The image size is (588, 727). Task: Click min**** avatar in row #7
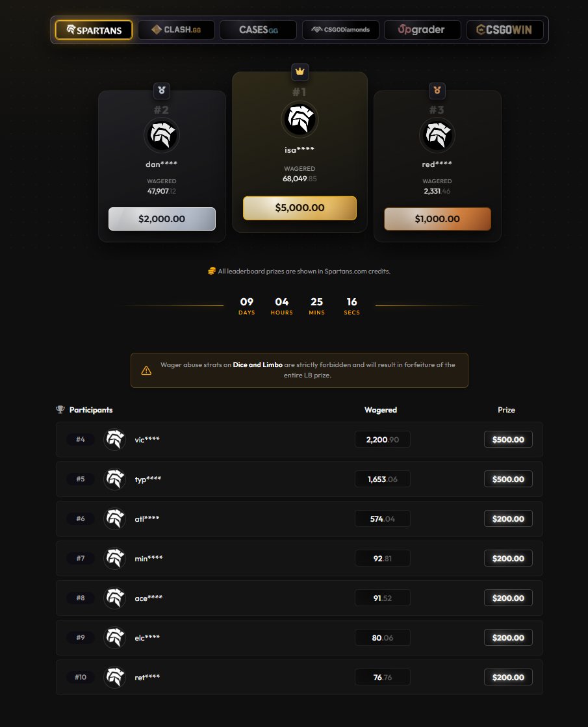click(x=114, y=558)
